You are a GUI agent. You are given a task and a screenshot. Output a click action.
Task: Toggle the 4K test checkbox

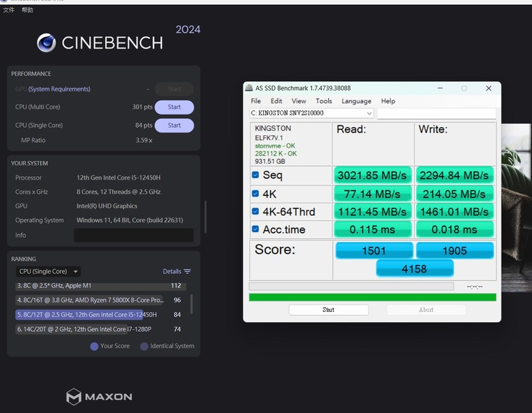[x=256, y=193]
